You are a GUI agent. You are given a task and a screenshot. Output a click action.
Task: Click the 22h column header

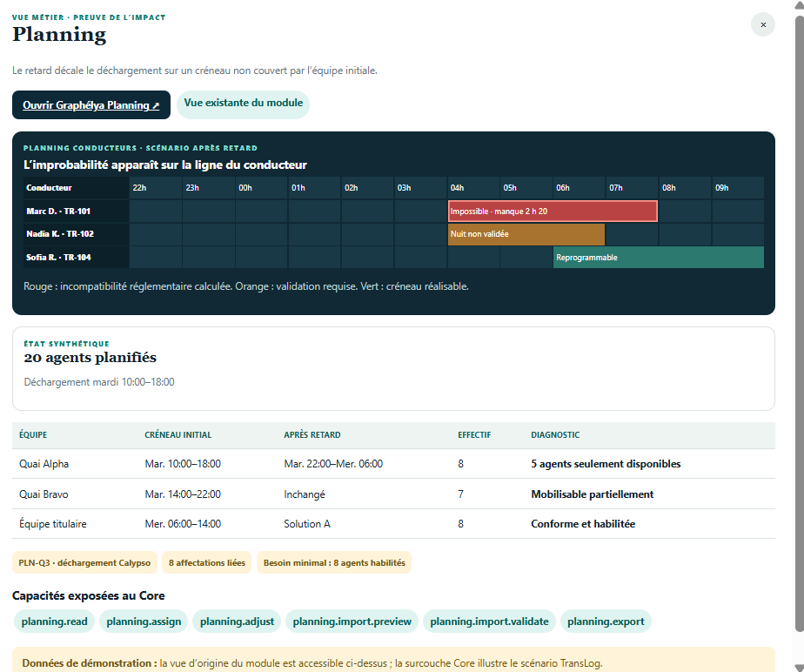point(156,188)
